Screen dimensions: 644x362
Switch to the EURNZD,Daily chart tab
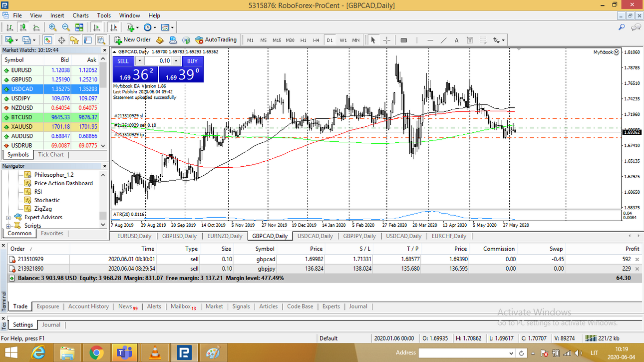tap(225, 236)
